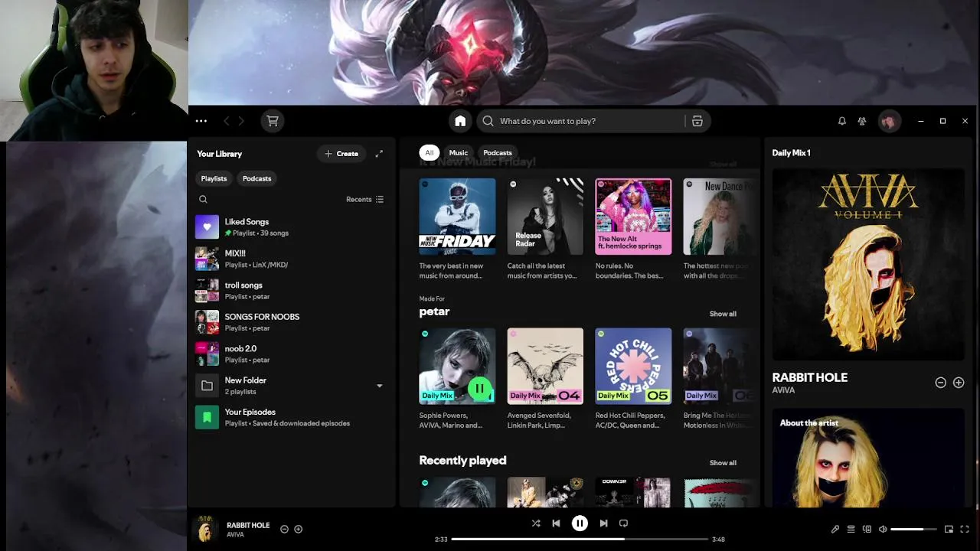Toggle repeat mode
The width and height of the screenshot is (980, 551).
point(623,523)
